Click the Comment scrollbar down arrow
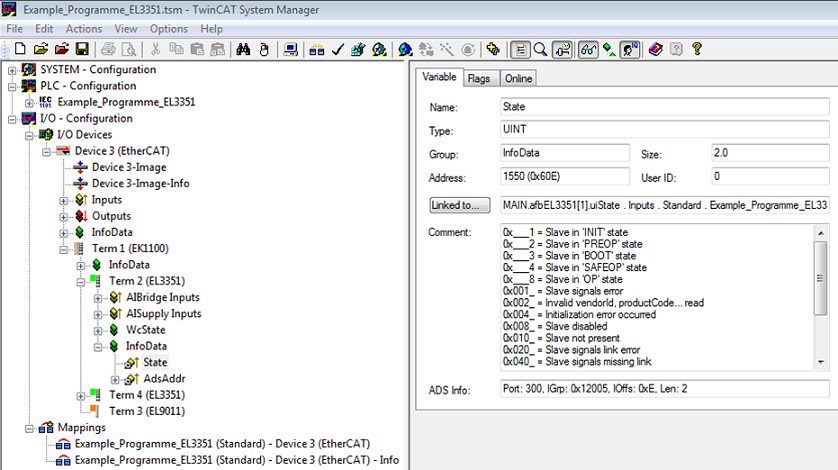This screenshot has height=470, width=838. 821,363
